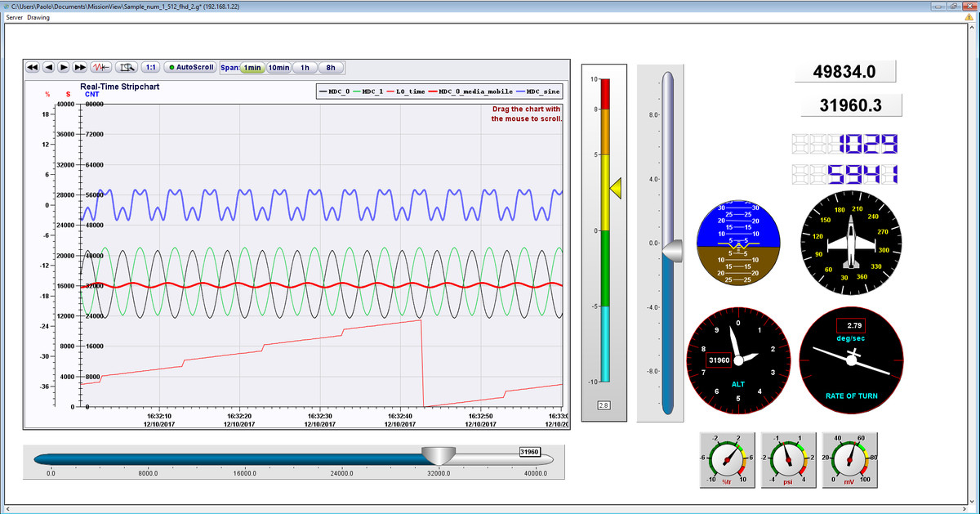Set chart span to 1h
The image size is (980, 514).
[x=305, y=68]
